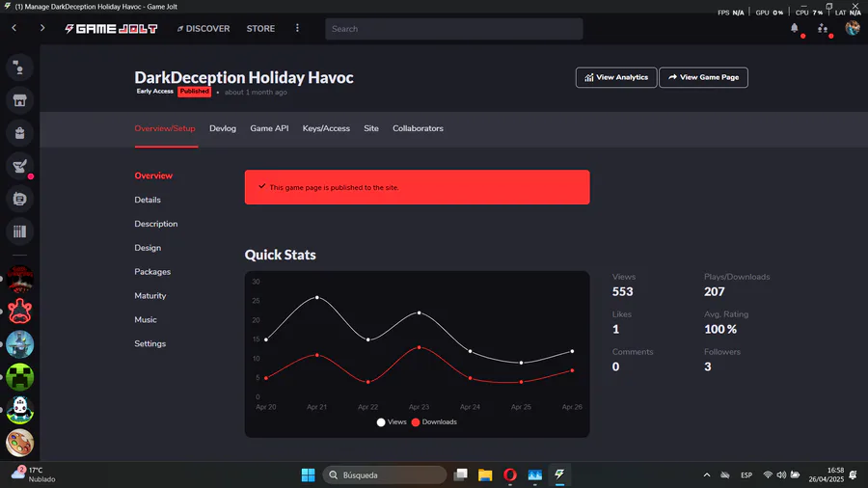Screen dimensions: 868x488
Task: Click the Views count 553
Action: coord(623,291)
